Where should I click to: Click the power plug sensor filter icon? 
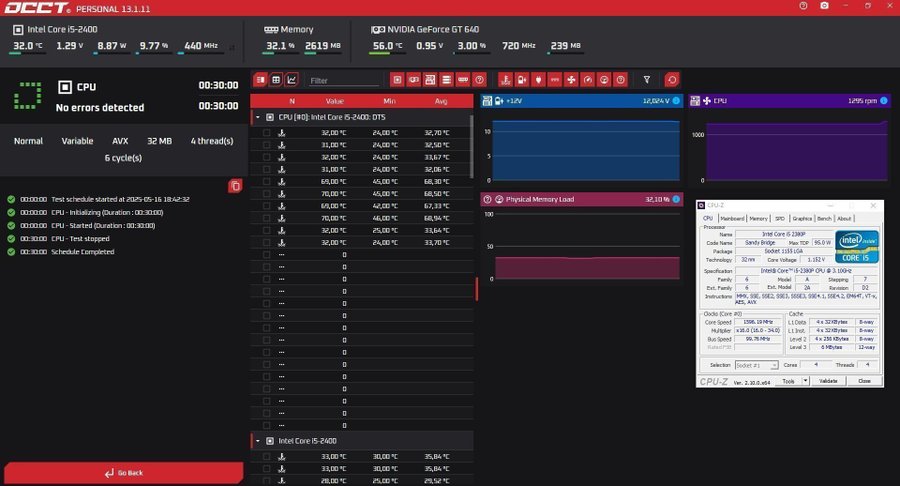coord(537,80)
